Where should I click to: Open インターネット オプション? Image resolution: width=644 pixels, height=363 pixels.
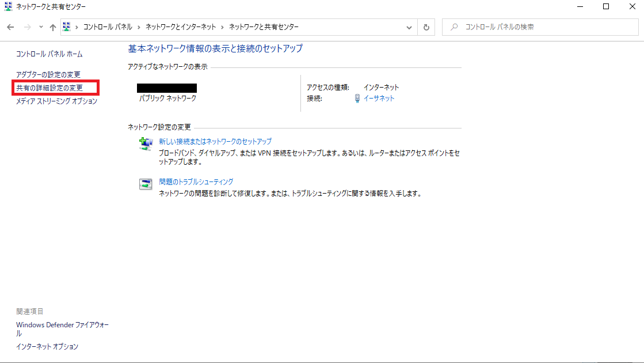point(47,346)
